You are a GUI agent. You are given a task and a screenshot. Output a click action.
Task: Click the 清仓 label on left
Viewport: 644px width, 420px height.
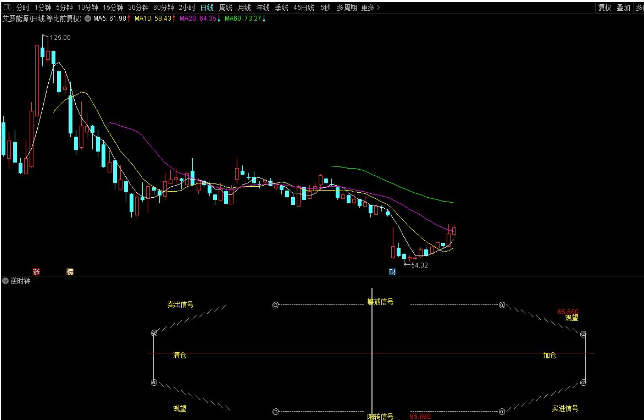click(180, 355)
